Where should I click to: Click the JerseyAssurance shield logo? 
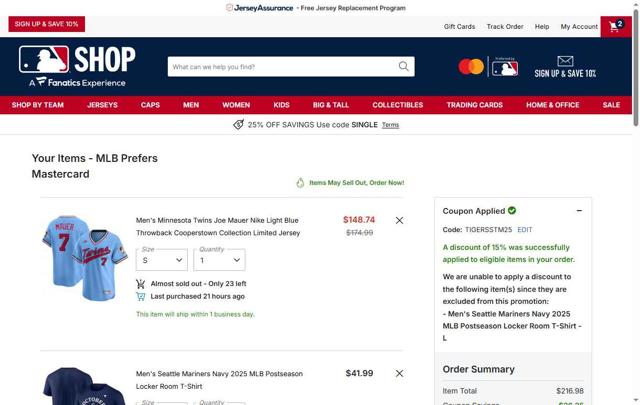pyautogui.click(x=229, y=7)
